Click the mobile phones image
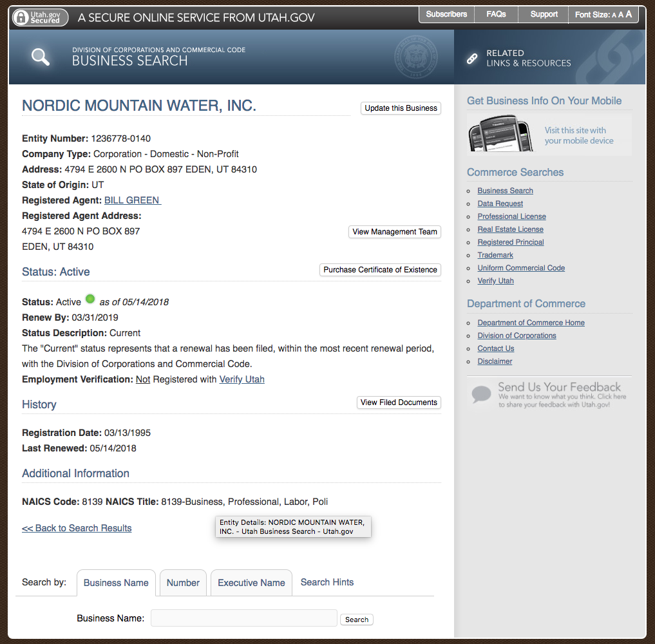 [500, 135]
